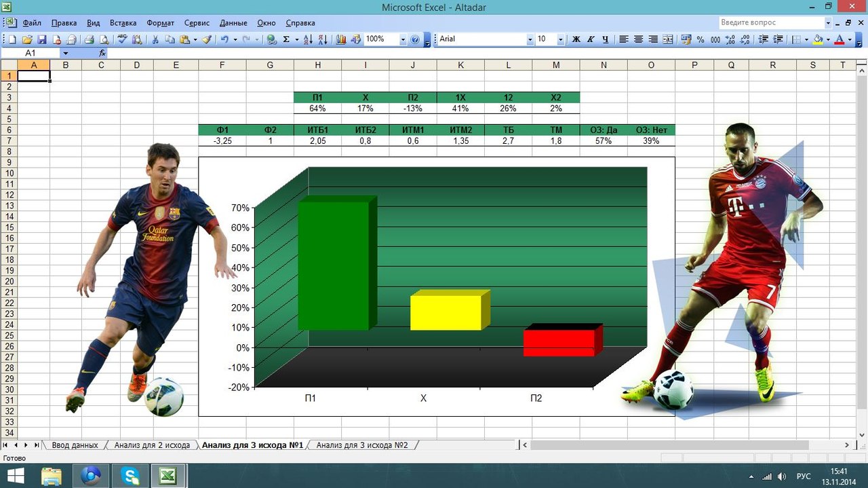This screenshot has height=488, width=868.
Task: Open the font size dropdown
Action: pos(561,39)
